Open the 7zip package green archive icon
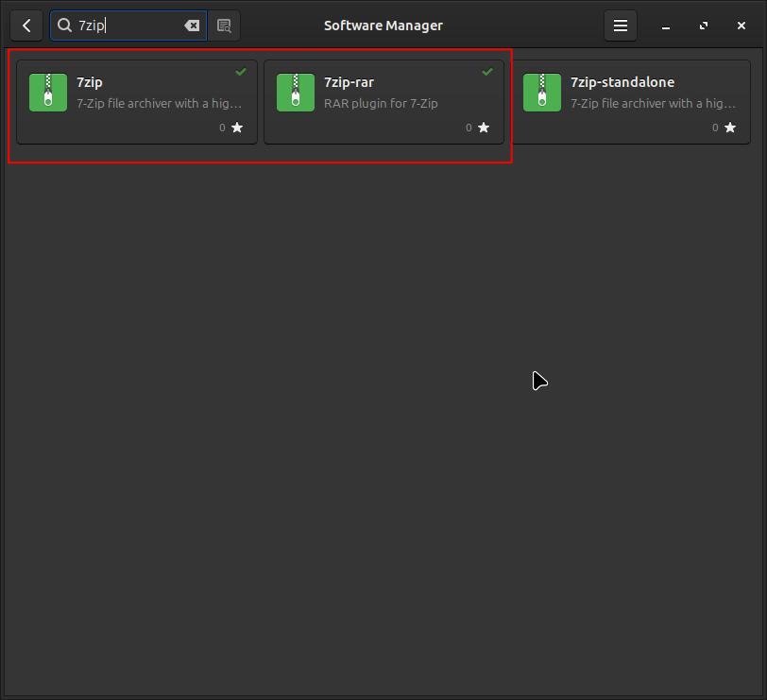This screenshot has width=767, height=700. coord(48,93)
